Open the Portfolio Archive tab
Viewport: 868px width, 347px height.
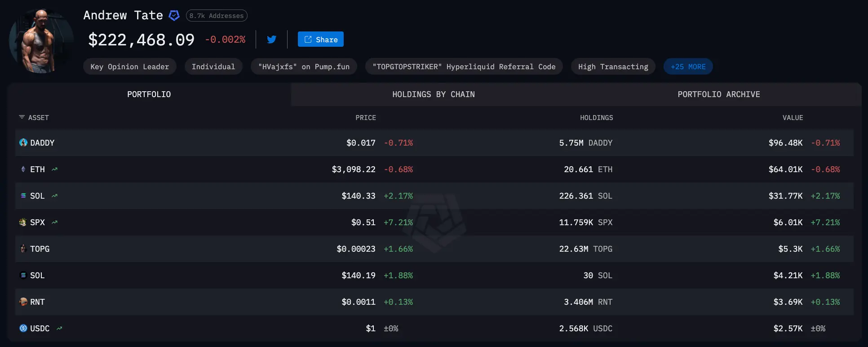718,94
